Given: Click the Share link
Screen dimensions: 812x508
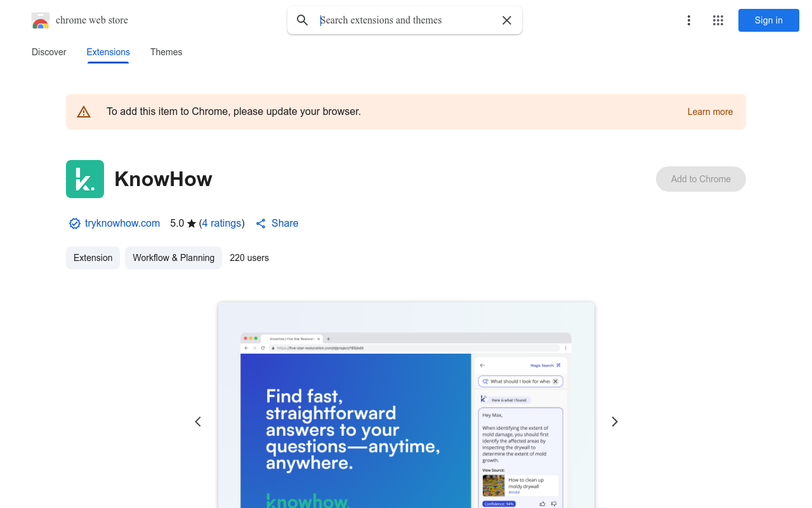Looking at the screenshot, I should pos(285,224).
